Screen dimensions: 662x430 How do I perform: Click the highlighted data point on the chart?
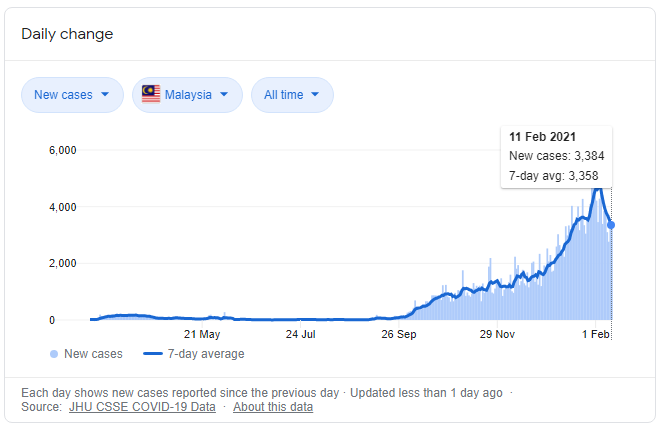(611, 225)
